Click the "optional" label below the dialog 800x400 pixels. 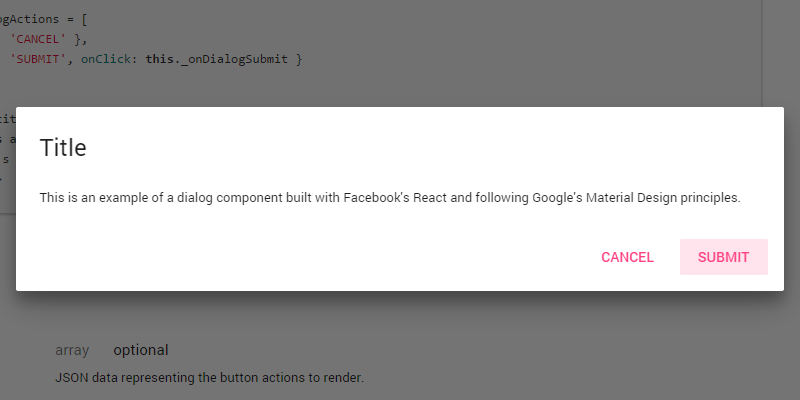pos(140,350)
